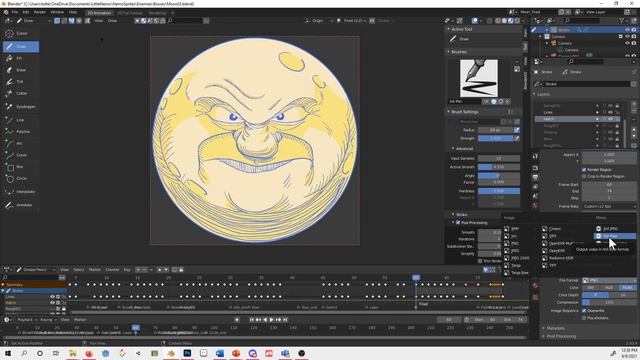This screenshot has height=360, width=640.
Task: Toggle the Trim Stroke Ends checkbox
Action: tap(480, 261)
